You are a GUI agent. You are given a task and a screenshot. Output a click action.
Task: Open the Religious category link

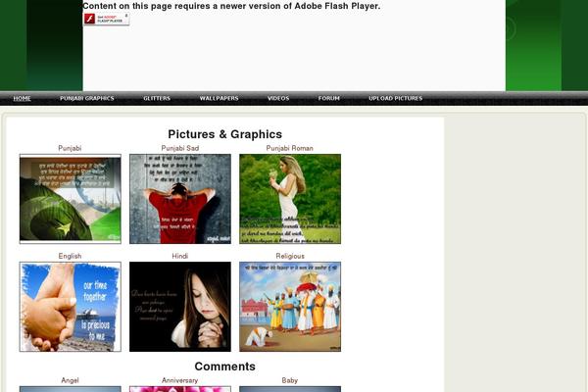(290, 256)
